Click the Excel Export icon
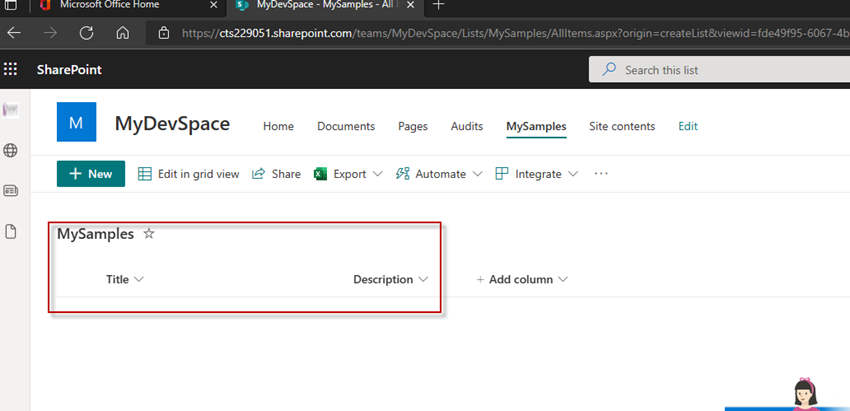Image resolution: width=850 pixels, height=411 pixels. click(x=320, y=174)
